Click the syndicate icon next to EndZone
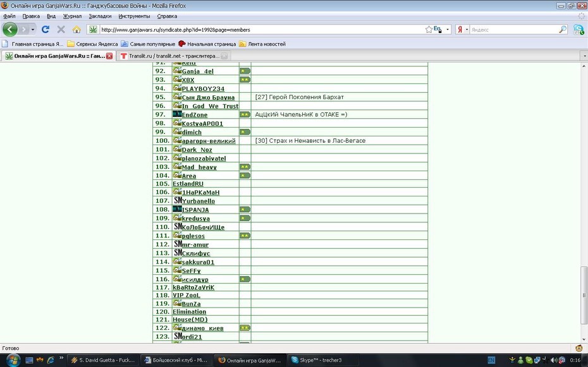This screenshot has height=367, width=588. point(177,114)
